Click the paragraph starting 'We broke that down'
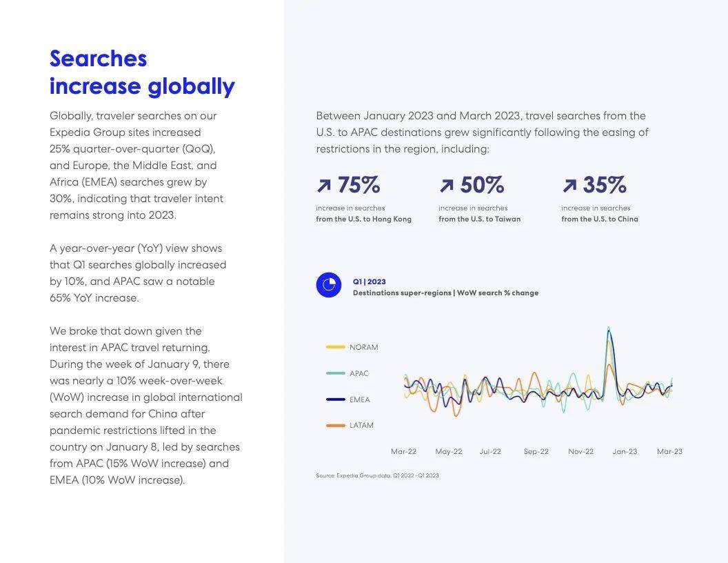Viewport: 728px width, 563px height. (x=145, y=405)
